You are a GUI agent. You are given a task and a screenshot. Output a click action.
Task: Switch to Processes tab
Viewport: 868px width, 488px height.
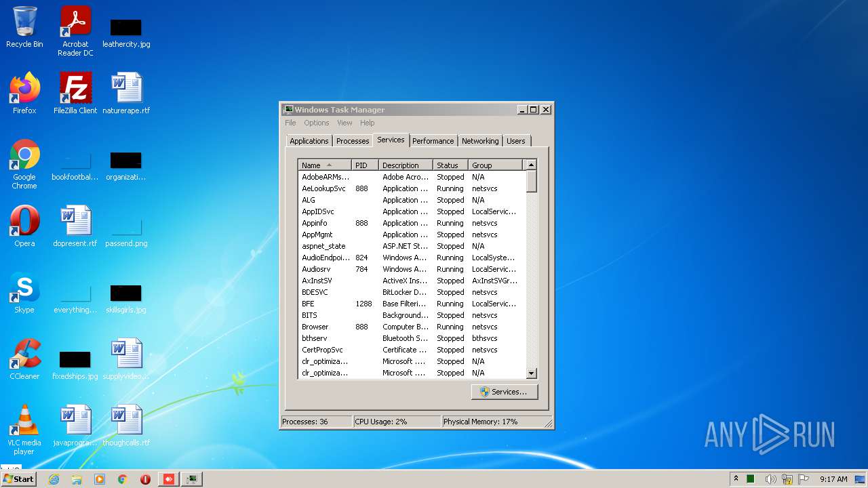pos(353,141)
